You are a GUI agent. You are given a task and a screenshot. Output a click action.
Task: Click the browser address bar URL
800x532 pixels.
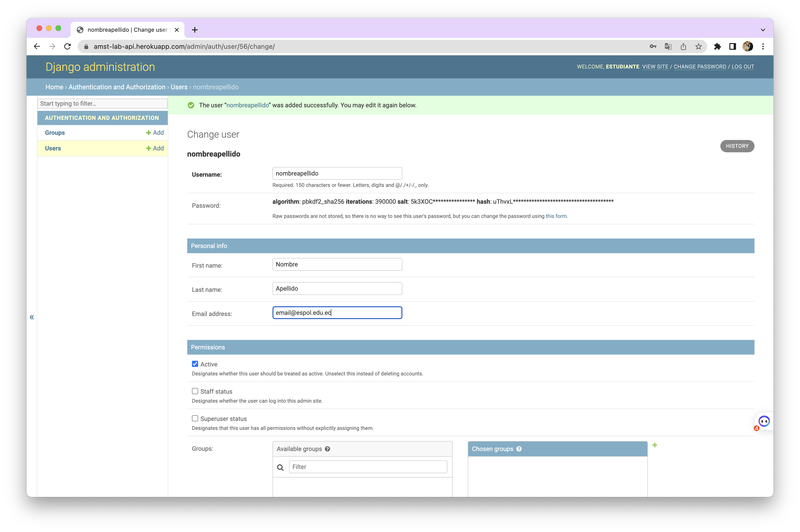point(184,46)
